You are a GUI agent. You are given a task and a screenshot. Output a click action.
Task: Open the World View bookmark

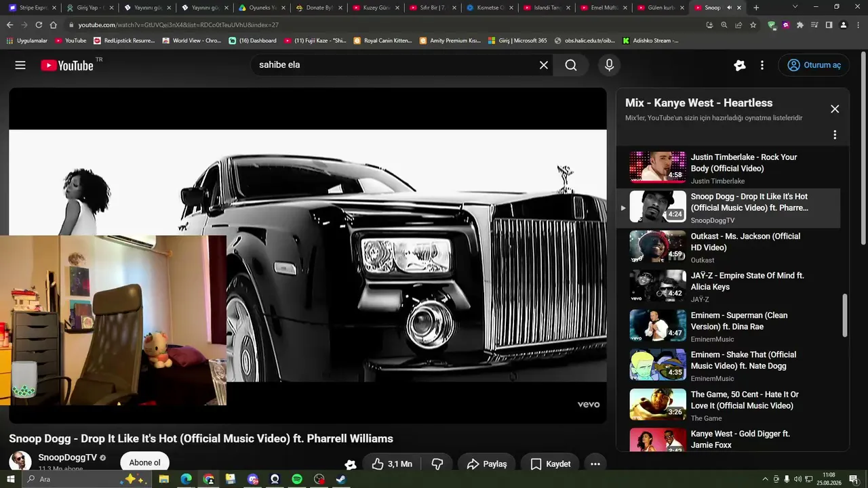(x=192, y=41)
